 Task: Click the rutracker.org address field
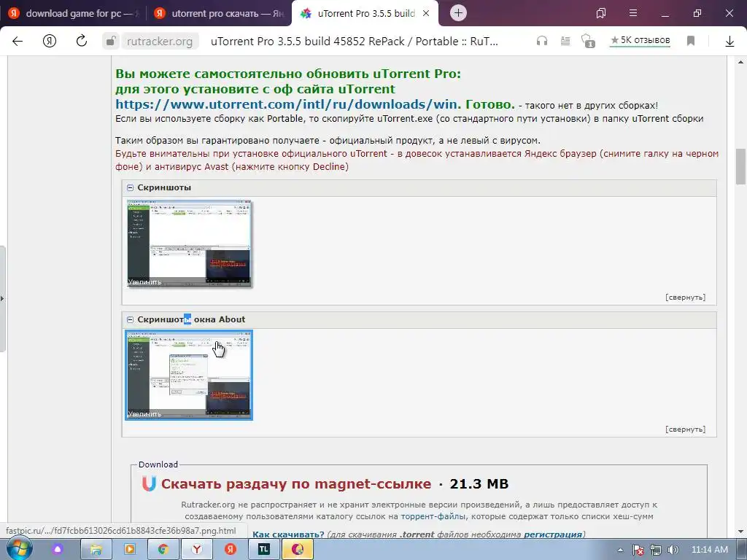160,42
